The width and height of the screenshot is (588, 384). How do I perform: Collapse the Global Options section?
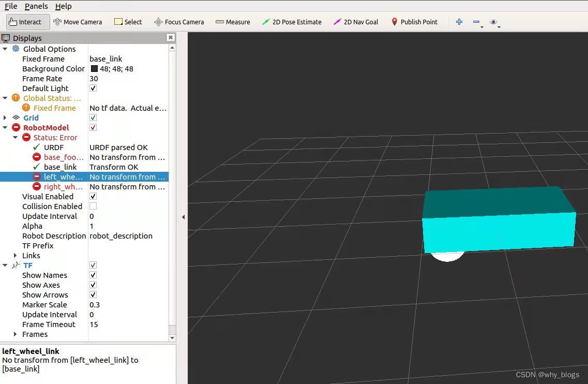(5, 49)
